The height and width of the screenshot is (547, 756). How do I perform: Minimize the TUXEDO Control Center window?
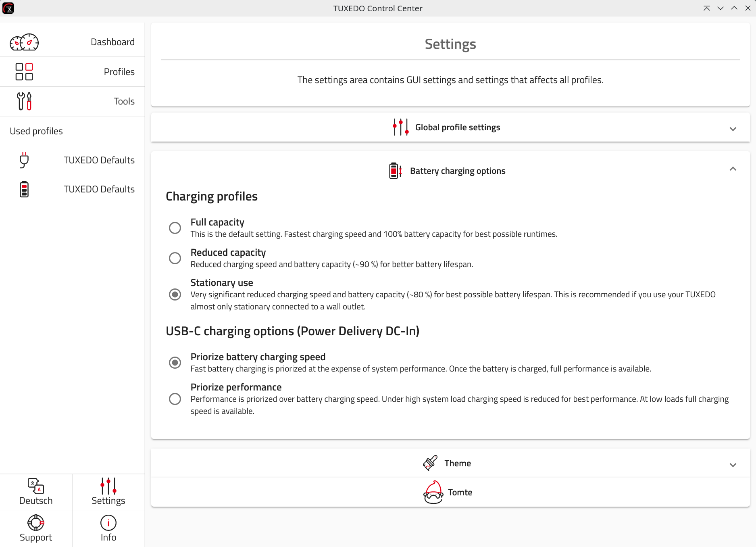721,8
